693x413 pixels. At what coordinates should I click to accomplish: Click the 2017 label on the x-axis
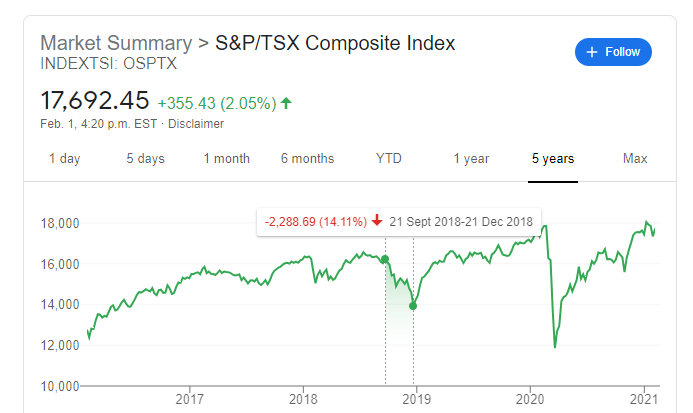pyautogui.click(x=190, y=399)
